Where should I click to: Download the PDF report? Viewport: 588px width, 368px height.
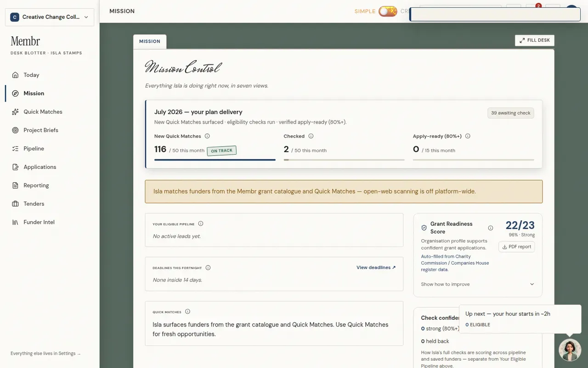pyautogui.click(x=517, y=247)
